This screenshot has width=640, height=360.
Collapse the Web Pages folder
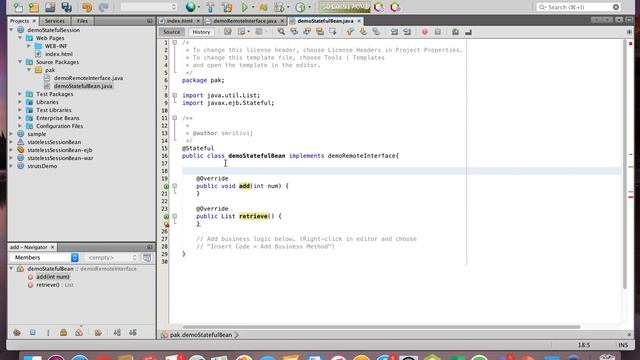20,38
